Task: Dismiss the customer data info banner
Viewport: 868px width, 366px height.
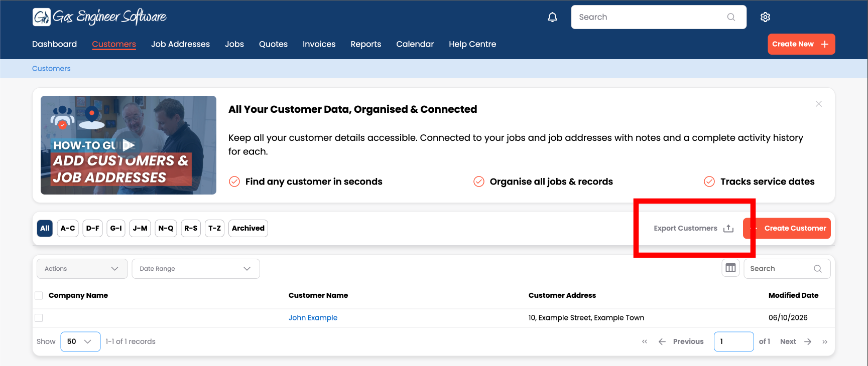Action: pos(819,104)
